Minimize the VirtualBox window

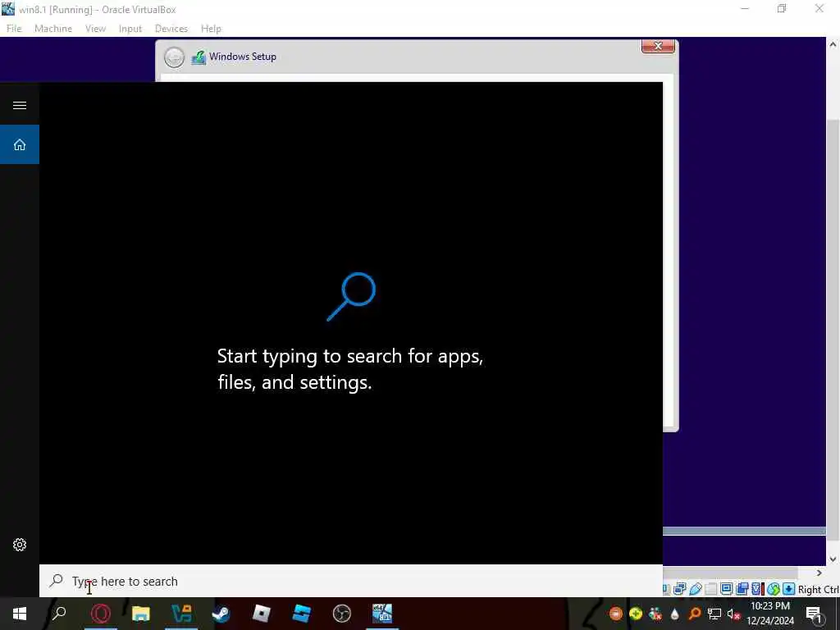point(745,8)
